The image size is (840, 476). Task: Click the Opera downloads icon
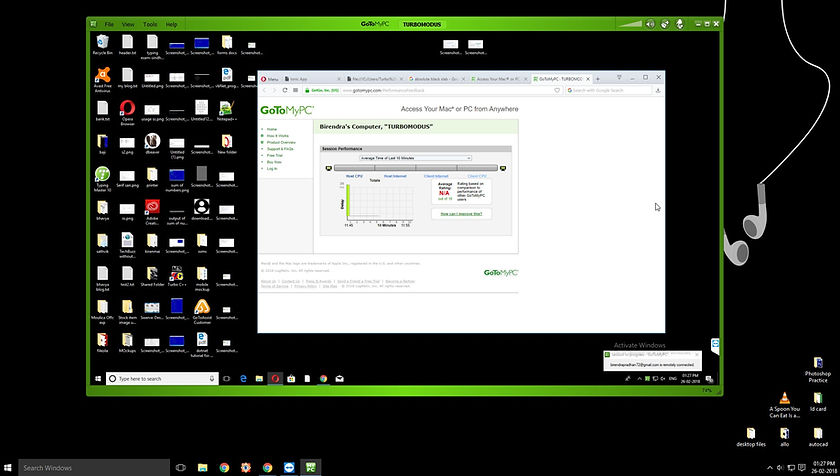click(658, 90)
